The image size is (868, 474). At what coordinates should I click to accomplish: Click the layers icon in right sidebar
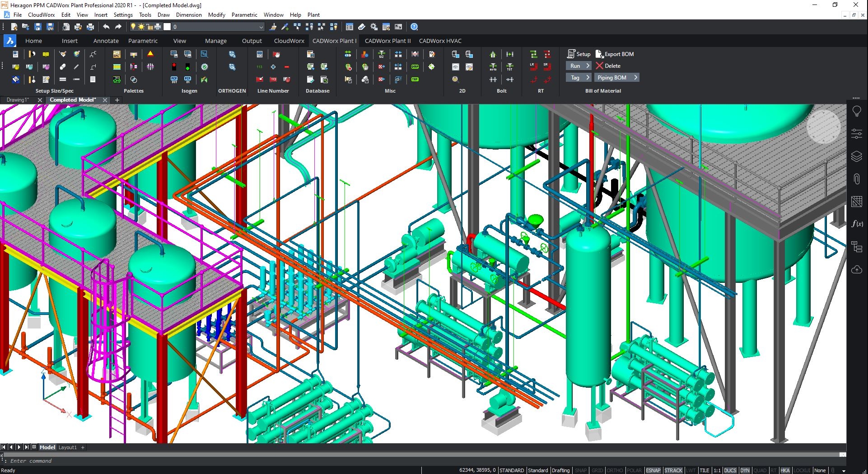click(856, 156)
